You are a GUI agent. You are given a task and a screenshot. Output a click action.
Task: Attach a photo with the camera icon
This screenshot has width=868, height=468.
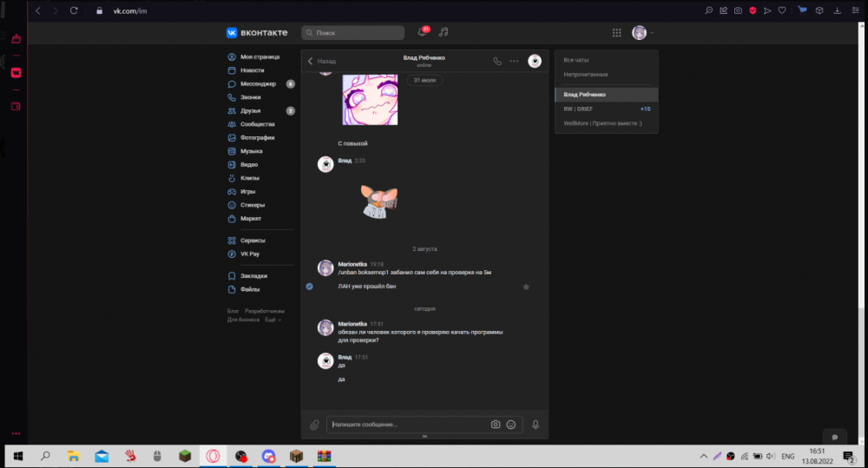[x=496, y=425]
